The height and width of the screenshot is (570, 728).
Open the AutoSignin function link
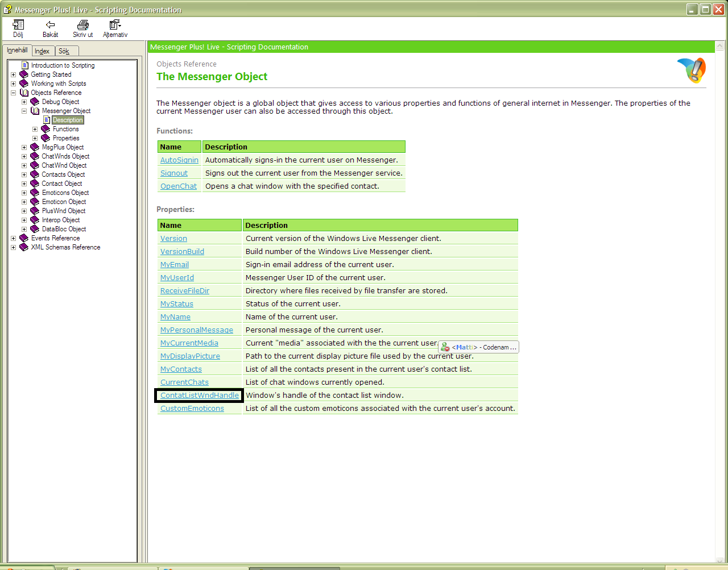point(179,160)
